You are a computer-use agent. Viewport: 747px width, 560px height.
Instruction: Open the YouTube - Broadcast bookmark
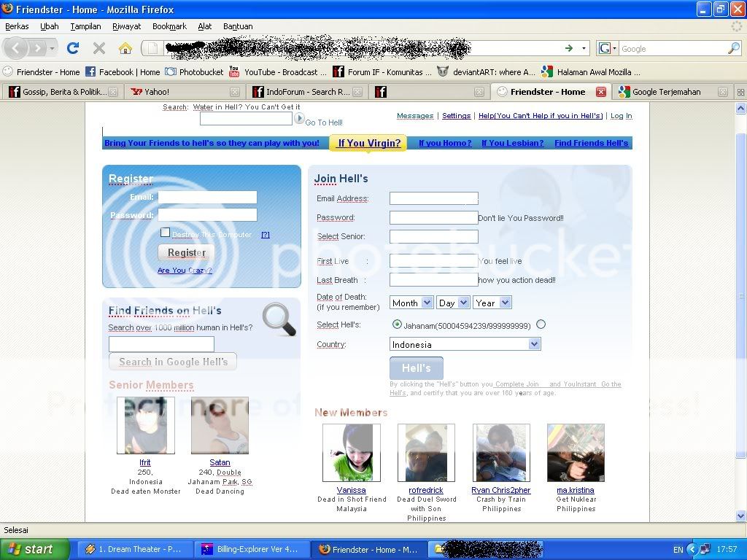pos(278,72)
